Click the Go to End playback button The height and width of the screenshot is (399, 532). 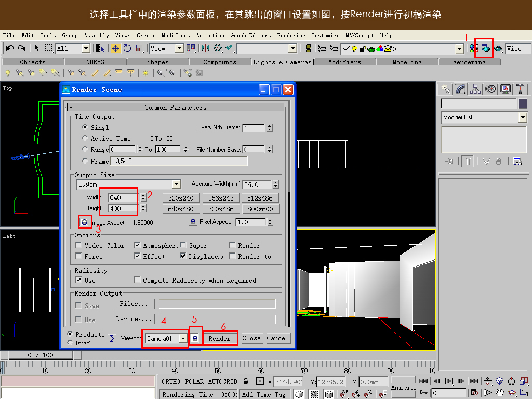tap(474, 381)
